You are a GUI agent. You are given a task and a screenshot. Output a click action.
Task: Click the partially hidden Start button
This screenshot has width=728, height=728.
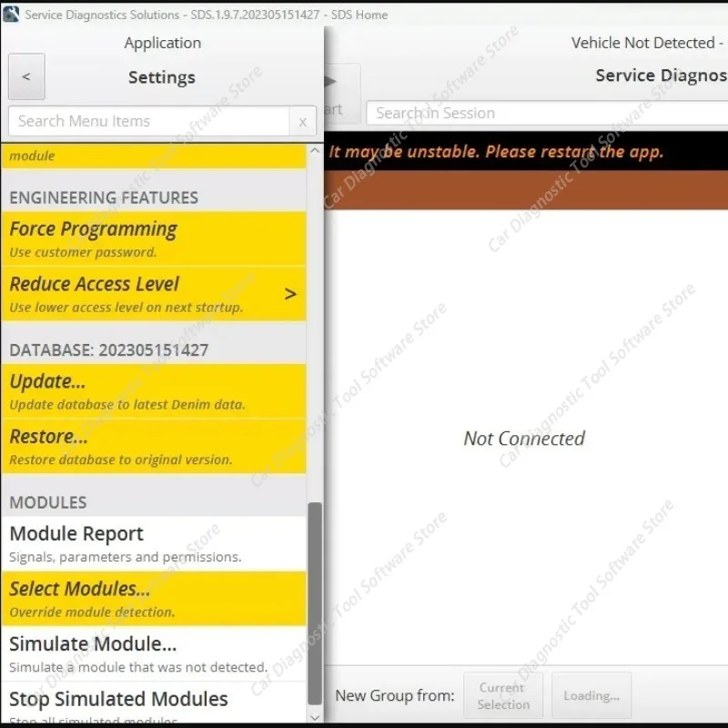tap(342, 94)
